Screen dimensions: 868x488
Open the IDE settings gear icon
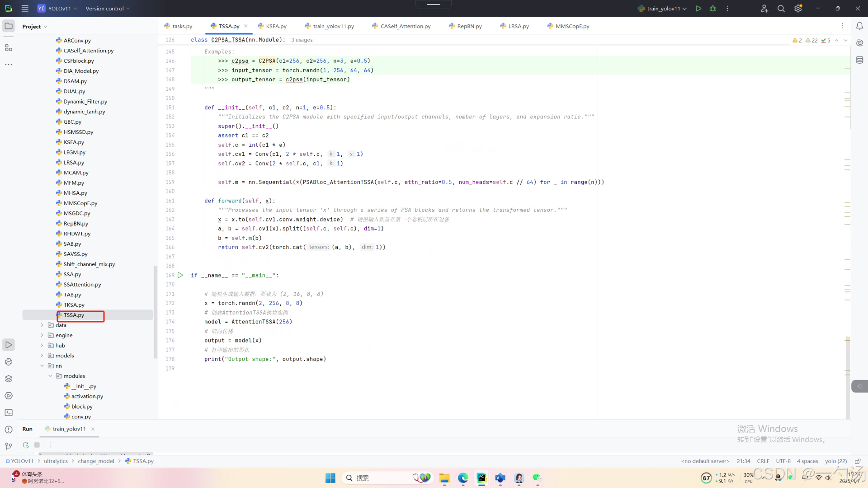[x=798, y=9]
